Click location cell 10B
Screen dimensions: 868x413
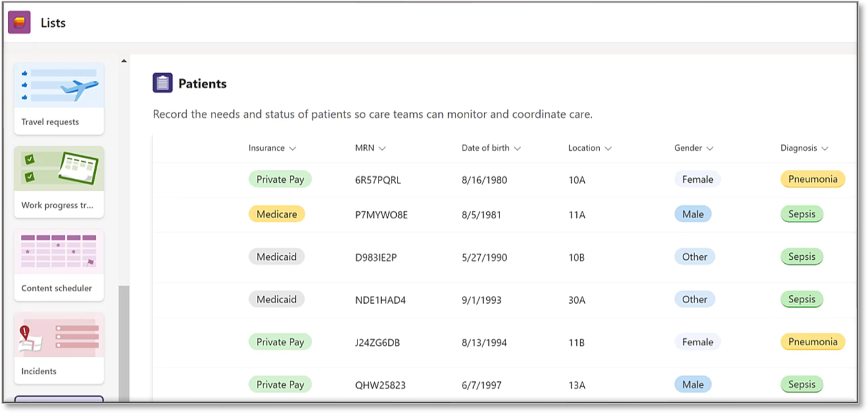pos(576,257)
